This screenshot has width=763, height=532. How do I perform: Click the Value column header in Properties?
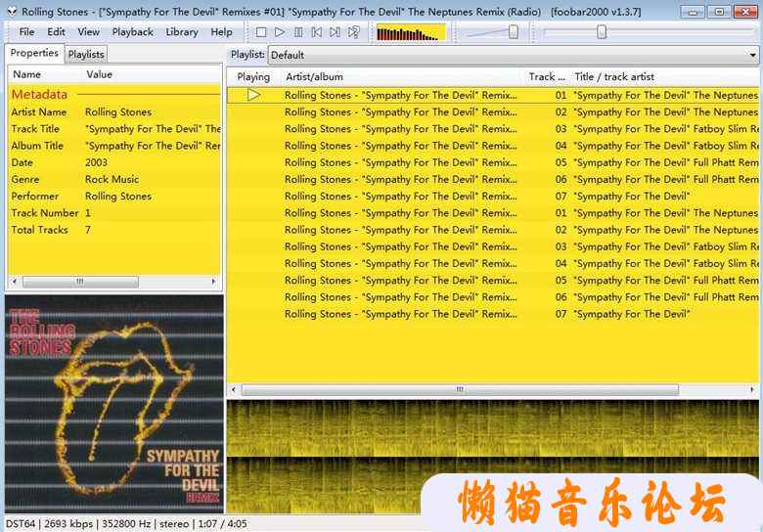click(151, 74)
